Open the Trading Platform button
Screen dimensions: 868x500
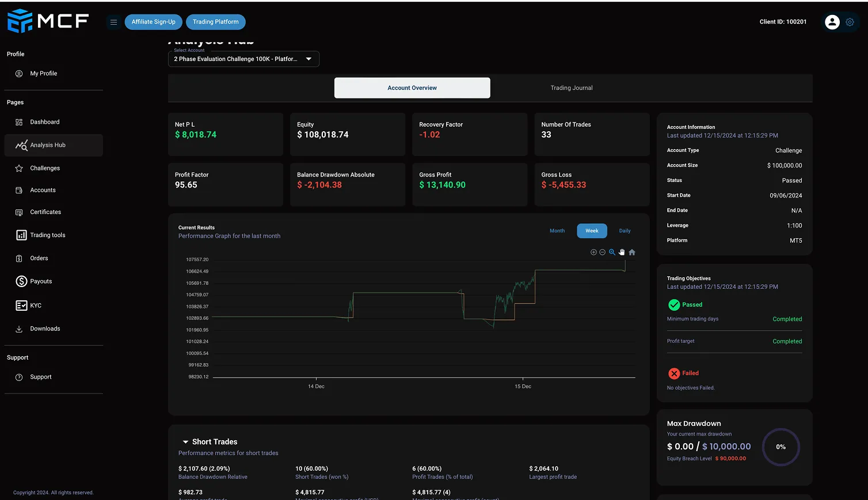tap(215, 22)
